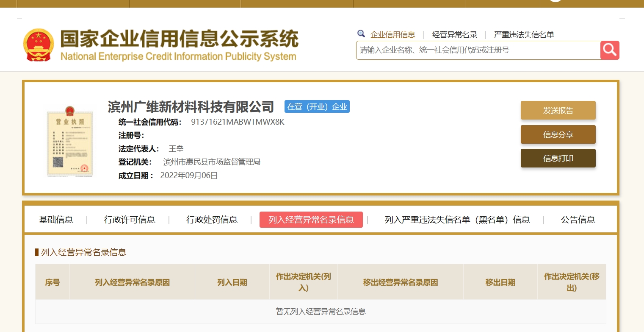The width and height of the screenshot is (644, 332).
Task: Click the credit code 91371621MABWTMWX8K
Action: 238,122
